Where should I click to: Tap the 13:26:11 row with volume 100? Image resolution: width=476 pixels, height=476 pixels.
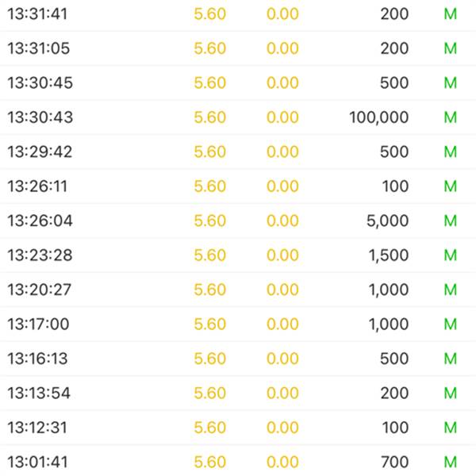tap(238, 186)
